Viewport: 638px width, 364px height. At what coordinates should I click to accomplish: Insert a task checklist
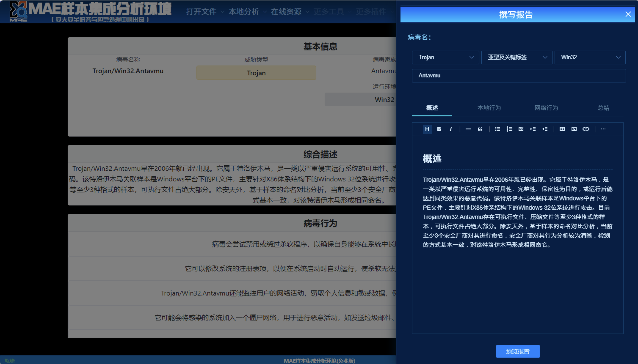[521, 129]
